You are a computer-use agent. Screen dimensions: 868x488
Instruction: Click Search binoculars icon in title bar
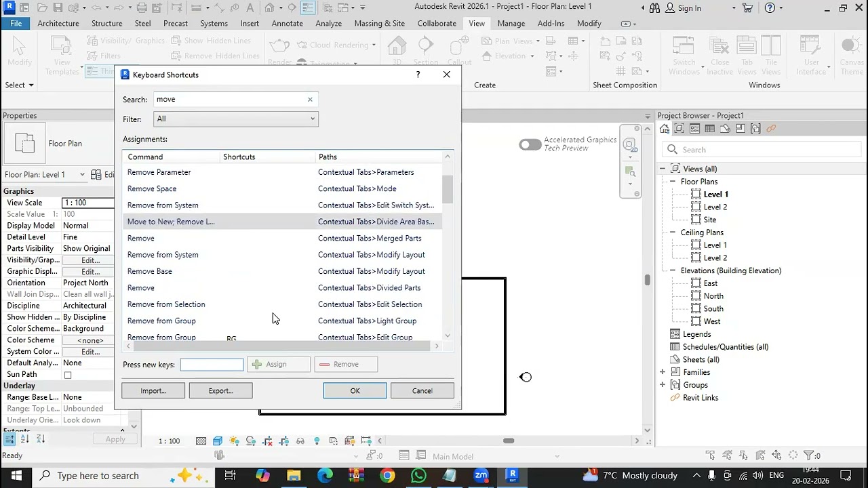click(x=654, y=8)
